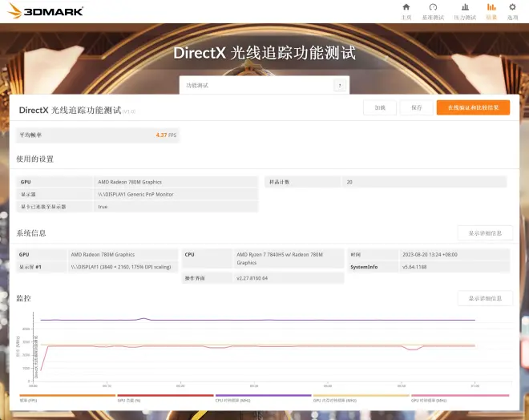Viewport: 529px width, 420px height.
Task: Go to the 主页 home icon
Action: [406, 10]
